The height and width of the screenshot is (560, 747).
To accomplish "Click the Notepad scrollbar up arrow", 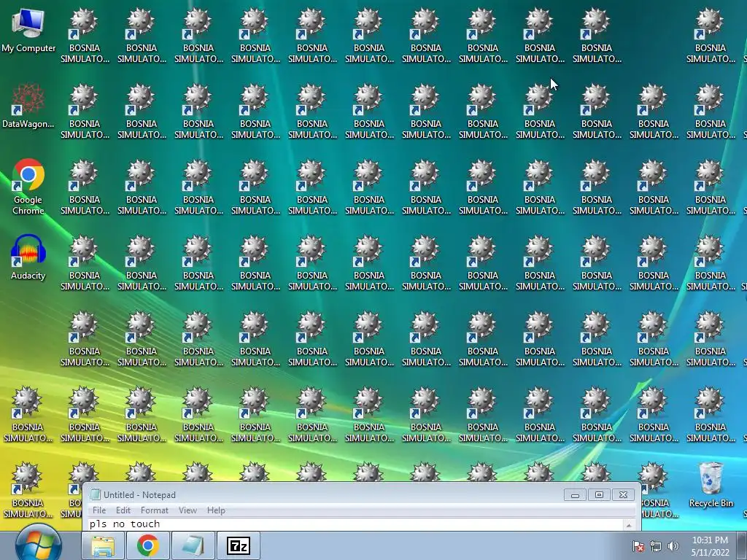I will (x=629, y=525).
